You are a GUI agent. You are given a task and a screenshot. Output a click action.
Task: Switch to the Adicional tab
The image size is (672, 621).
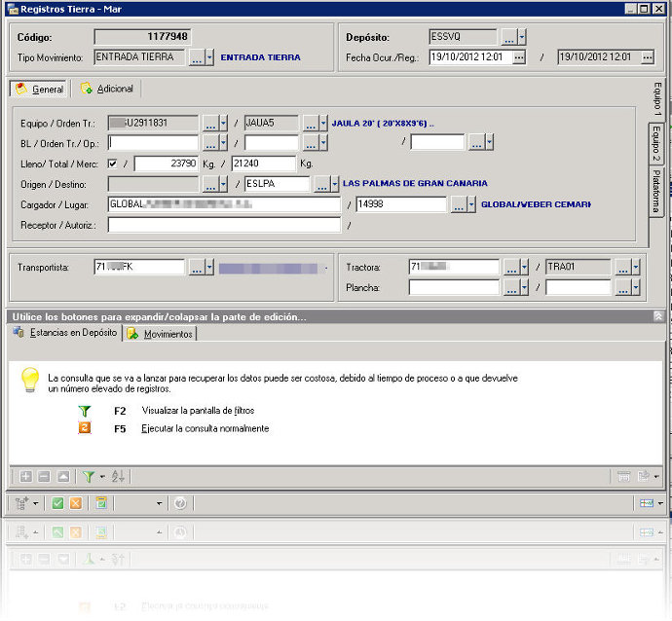coord(107,89)
